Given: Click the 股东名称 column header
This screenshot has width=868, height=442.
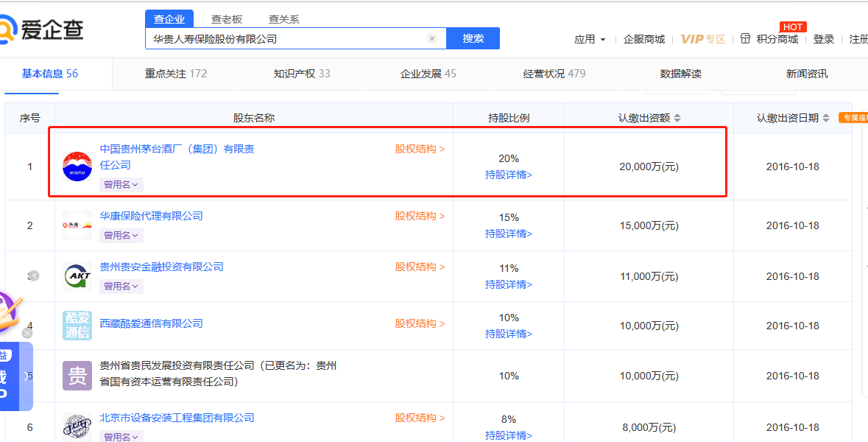Looking at the screenshot, I should 254,118.
